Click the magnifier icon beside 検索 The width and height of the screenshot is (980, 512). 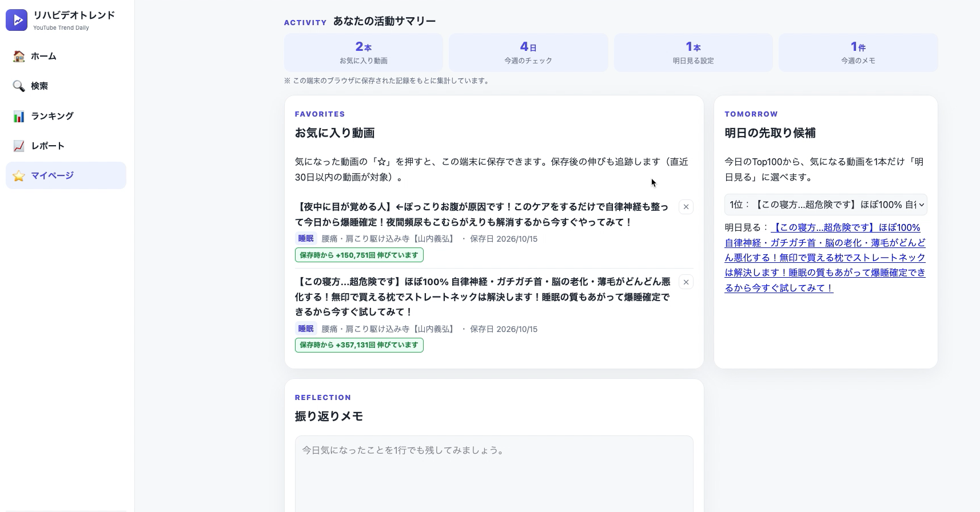click(x=19, y=86)
